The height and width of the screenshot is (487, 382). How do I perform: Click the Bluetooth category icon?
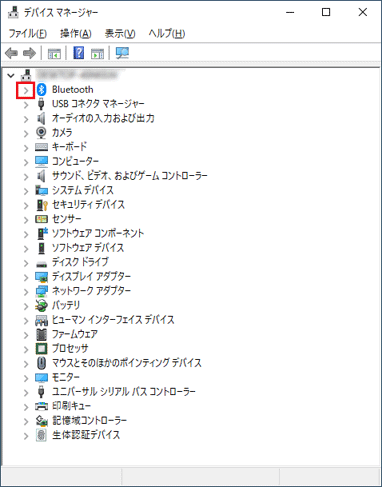coord(41,89)
